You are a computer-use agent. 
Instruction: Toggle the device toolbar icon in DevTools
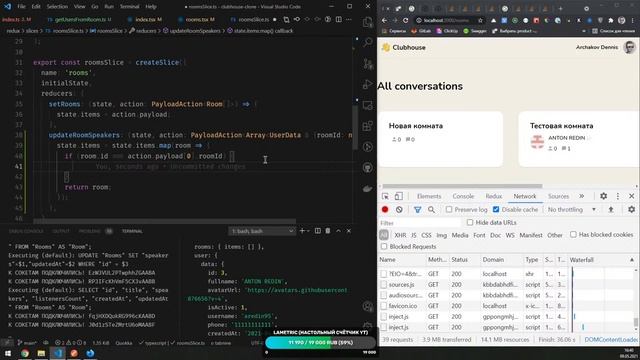[x=399, y=196]
